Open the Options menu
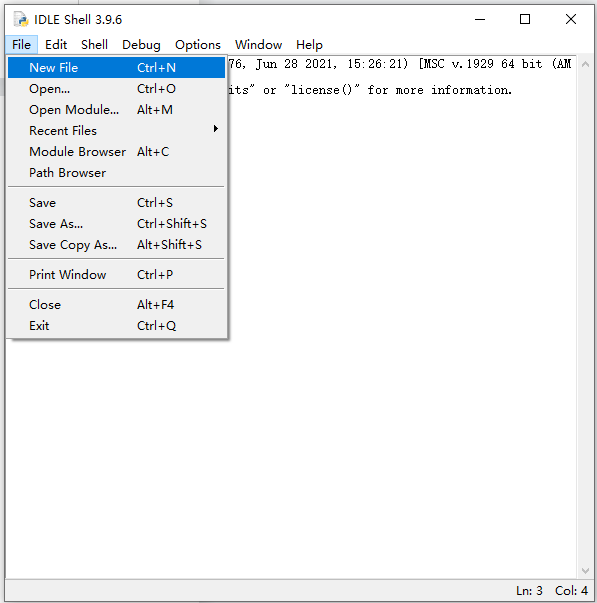The height and width of the screenshot is (603, 597). pos(198,45)
